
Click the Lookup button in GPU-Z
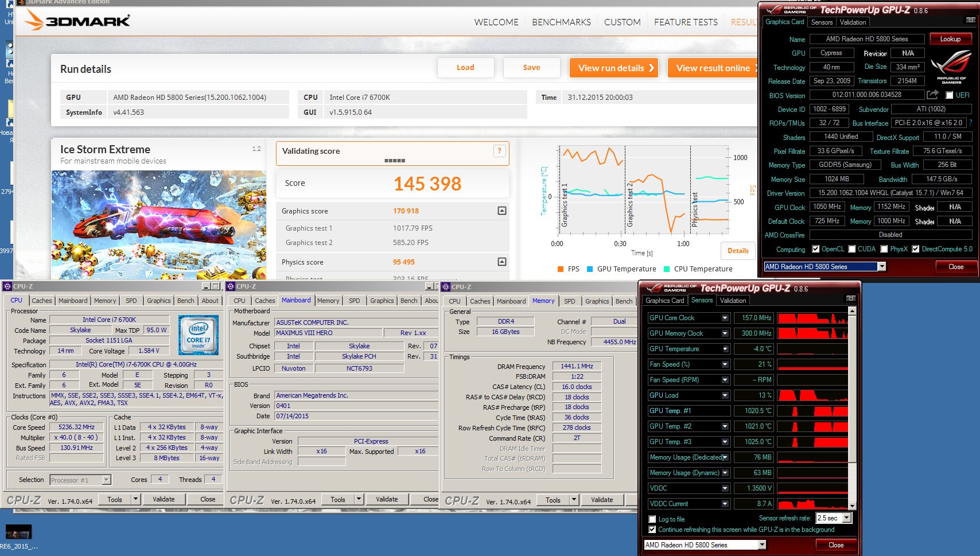click(x=950, y=39)
